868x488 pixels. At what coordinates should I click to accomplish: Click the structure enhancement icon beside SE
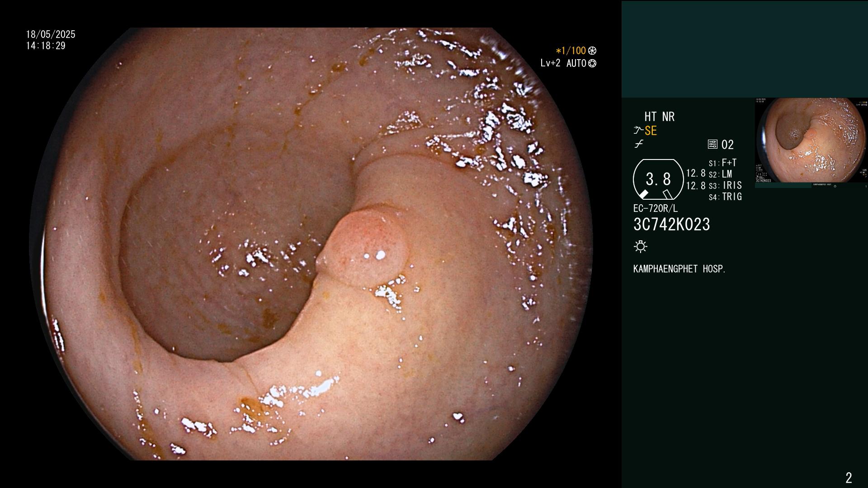pos(638,131)
